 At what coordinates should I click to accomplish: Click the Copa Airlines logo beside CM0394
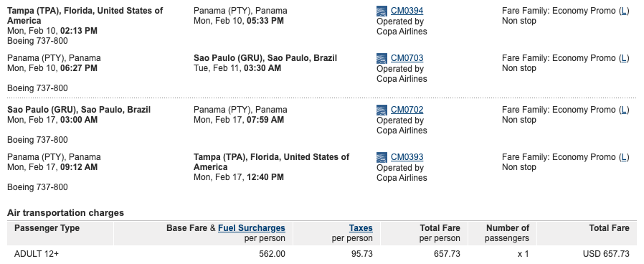(x=382, y=11)
